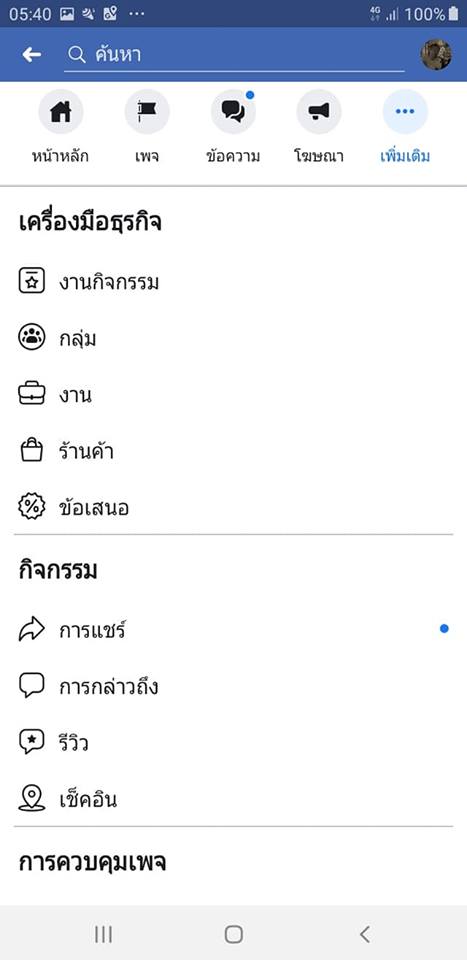Open ข้อความ messages chat icon
The width and height of the screenshot is (467, 960).
233,111
